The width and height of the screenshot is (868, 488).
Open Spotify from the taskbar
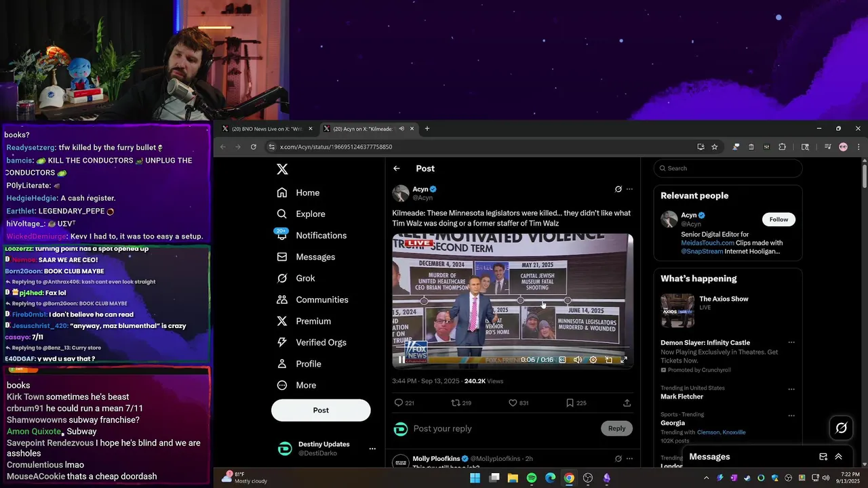(x=532, y=478)
